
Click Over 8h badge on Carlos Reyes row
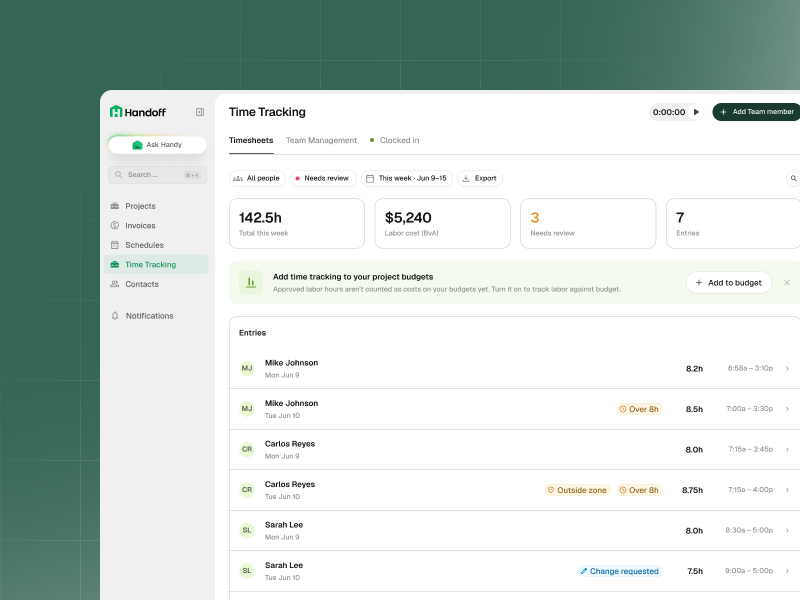(x=639, y=490)
